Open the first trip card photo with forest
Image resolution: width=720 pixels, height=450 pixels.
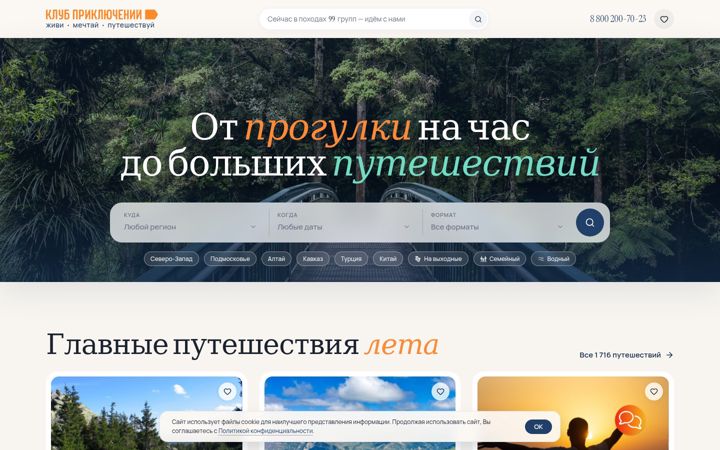(x=146, y=413)
